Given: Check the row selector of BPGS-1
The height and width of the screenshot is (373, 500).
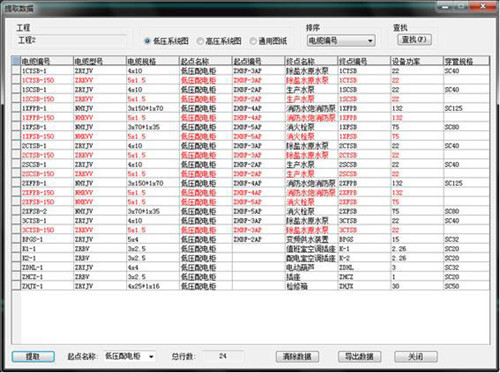Looking at the screenshot, I should click(16, 239).
